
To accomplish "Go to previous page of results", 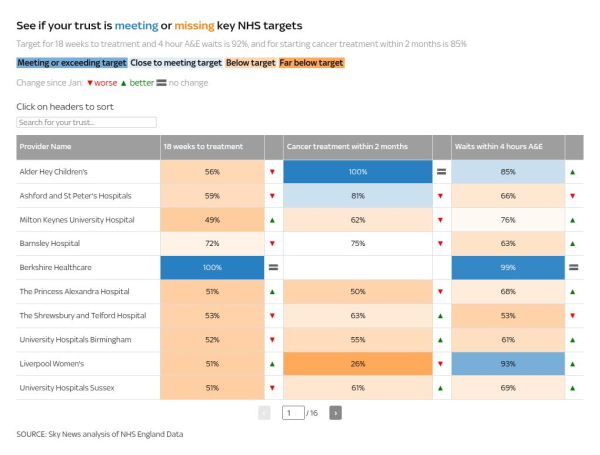I will tap(264, 412).
